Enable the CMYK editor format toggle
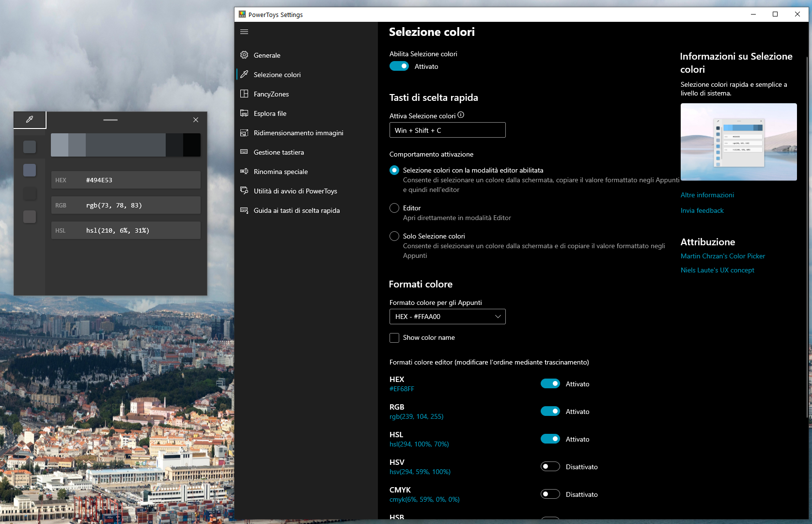 (550, 494)
